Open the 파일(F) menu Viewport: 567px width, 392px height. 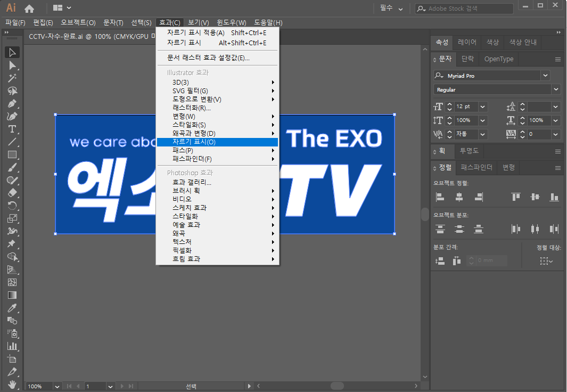(15, 22)
